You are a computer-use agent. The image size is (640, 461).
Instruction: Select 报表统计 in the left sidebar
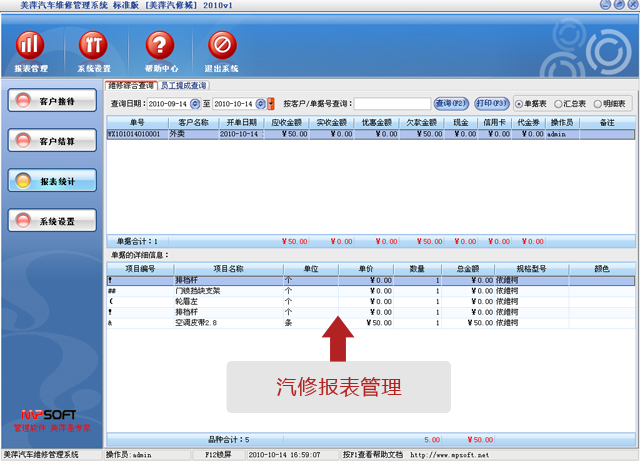coord(52,181)
